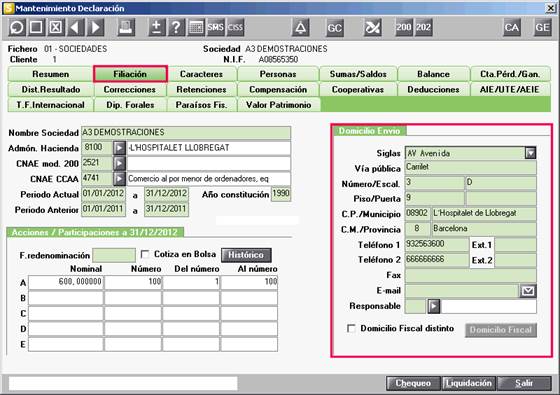Open the Compensación tab

(x=278, y=89)
